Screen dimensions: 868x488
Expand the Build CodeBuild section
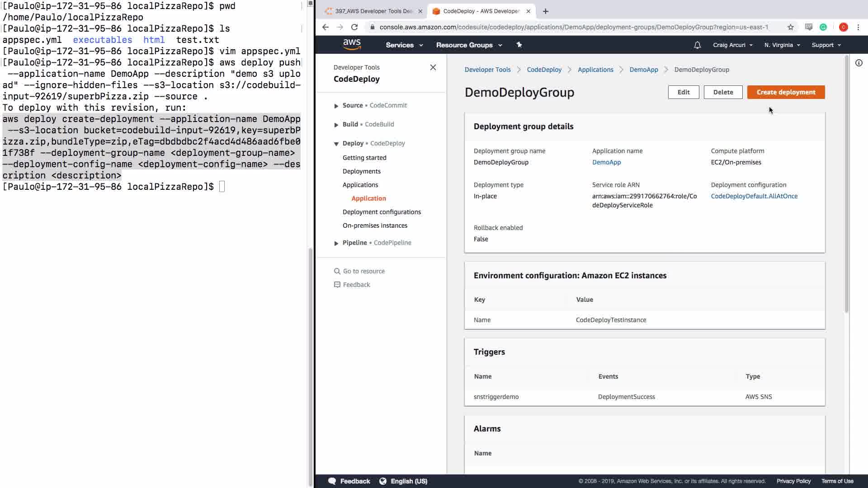pyautogui.click(x=336, y=125)
